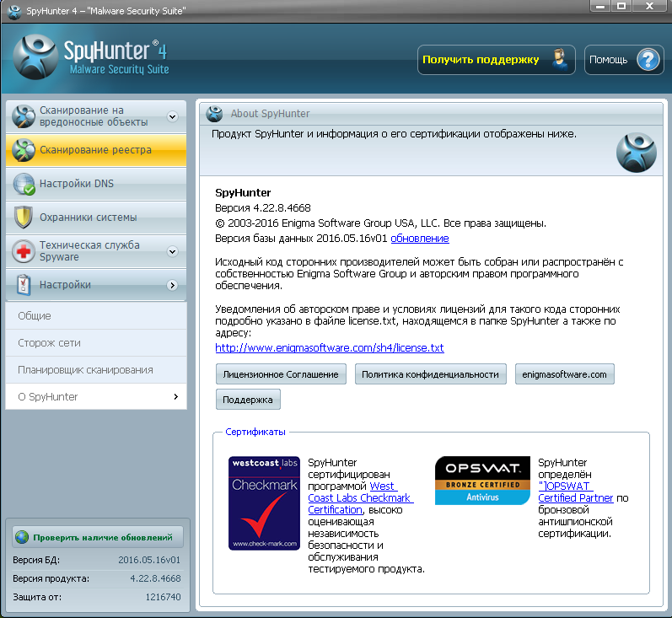Click the Получить поддержку support button
672x618 pixels.
[496, 60]
